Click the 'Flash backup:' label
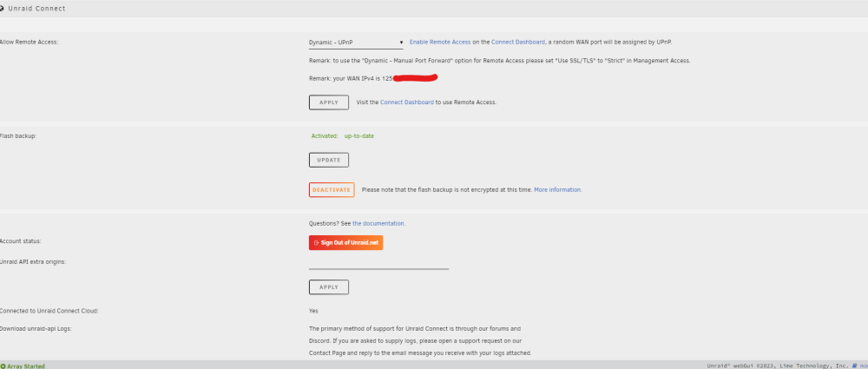 tap(18, 135)
